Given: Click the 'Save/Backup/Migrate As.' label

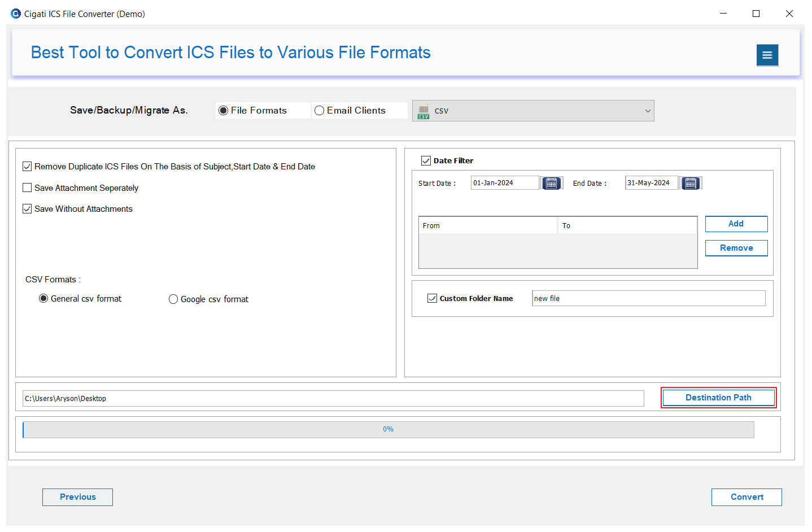Looking at the screenshot, I should click(129, 110).
